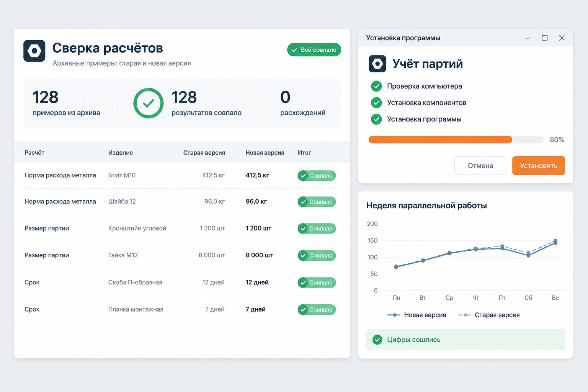This screenshot has height=392, width=588.
Task: Click the Совпало badge in the Кронштейн угловой row
Action: [317, 229]
